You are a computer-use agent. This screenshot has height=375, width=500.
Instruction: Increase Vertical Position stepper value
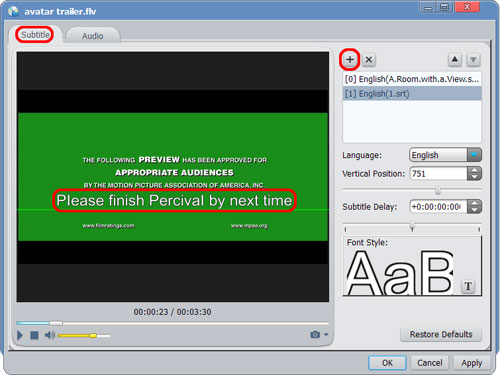point(474,170)
